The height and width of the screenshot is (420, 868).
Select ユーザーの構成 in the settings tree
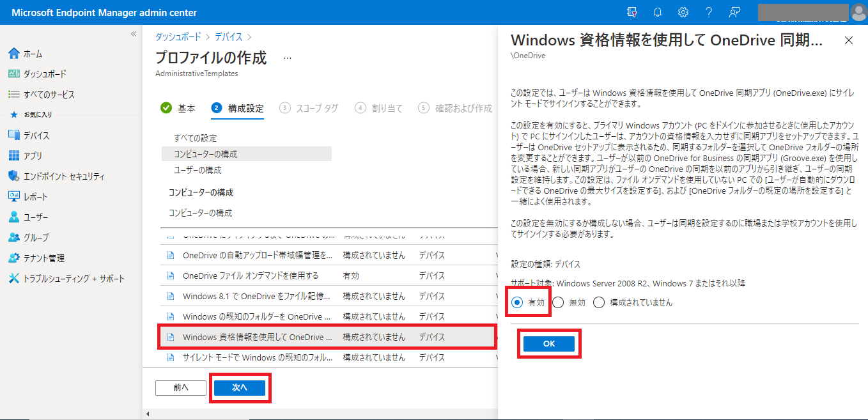tap(198, 170)
